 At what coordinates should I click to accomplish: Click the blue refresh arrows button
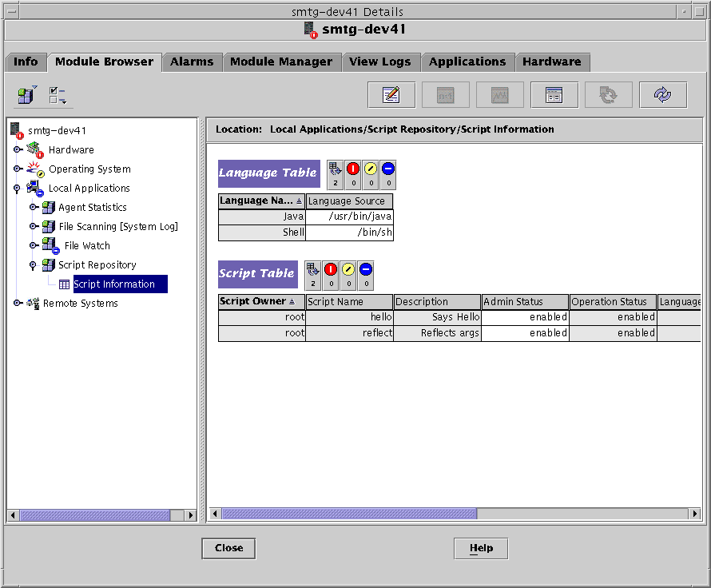click(663, 95)
